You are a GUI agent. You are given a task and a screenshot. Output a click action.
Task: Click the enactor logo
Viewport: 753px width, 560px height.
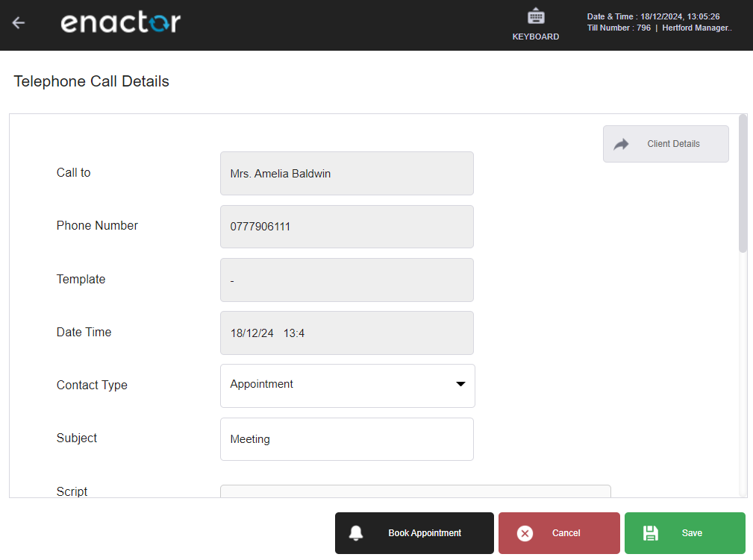(x=121, y=22)
